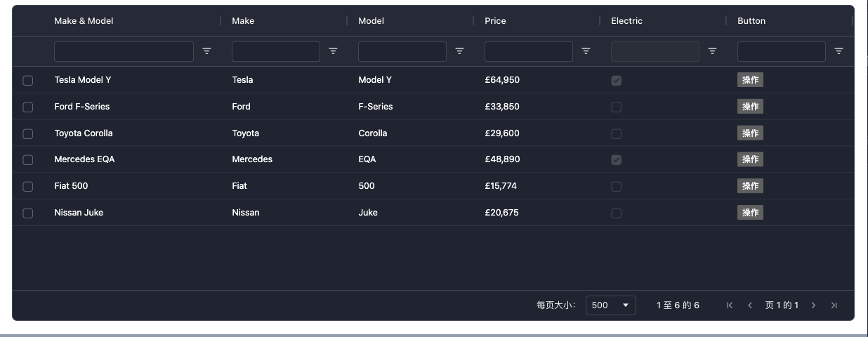Go to the first page
This screenshot has height=337, width=868.
pos(730,305)
